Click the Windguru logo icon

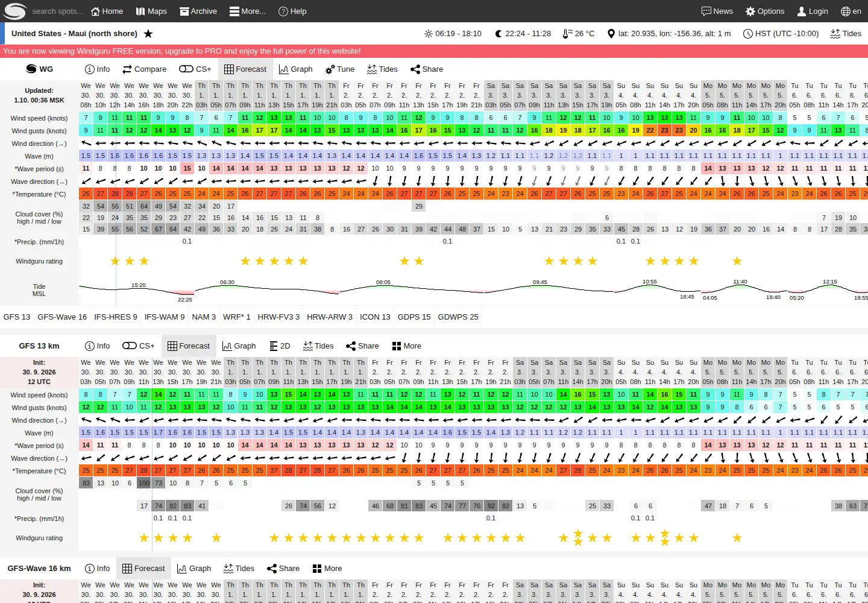(x=14, y=11)
